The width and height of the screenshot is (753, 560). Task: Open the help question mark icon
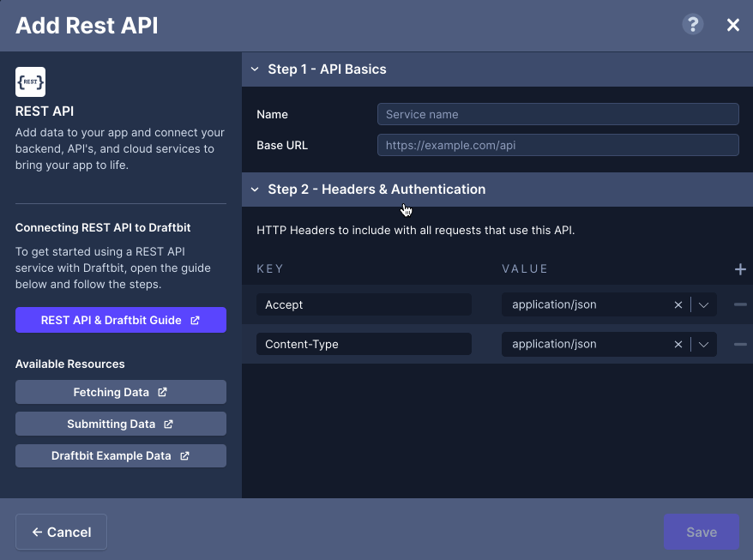[x=692, y=25]
